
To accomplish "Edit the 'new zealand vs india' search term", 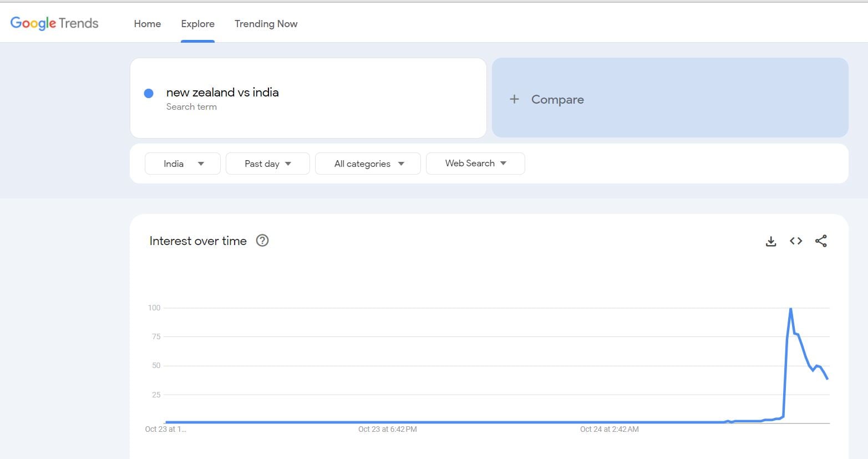I will click(x=222, y=93).
